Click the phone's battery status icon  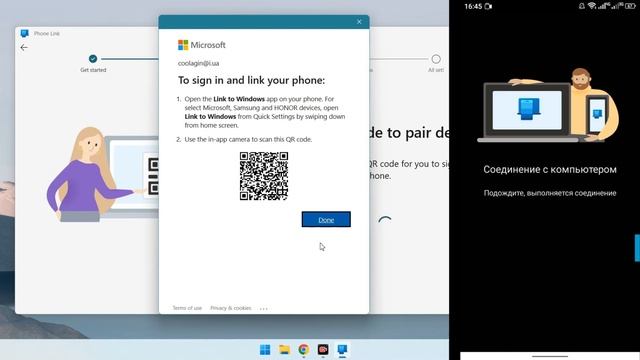click(630, 6)
